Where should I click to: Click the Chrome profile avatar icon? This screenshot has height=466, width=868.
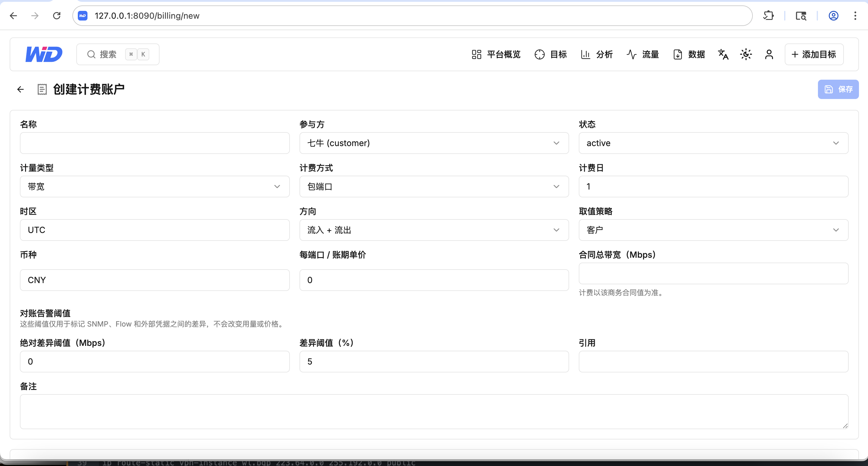(x=834, y=15)
